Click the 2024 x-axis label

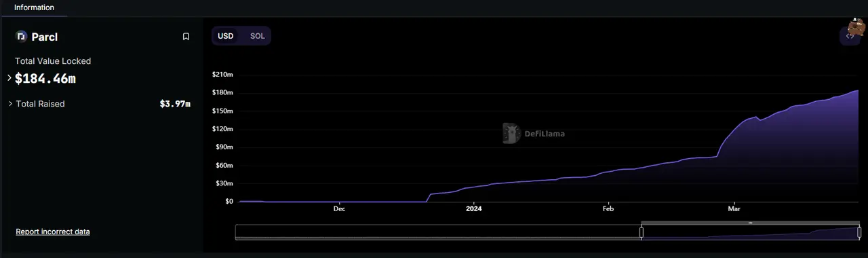tap(474, 209)
